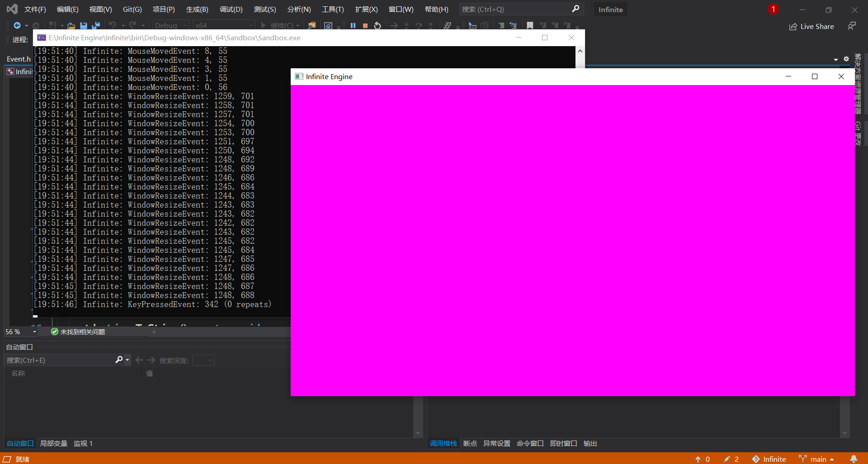Screen dimensions: 868x464
Task: Maximize the Infinite Engine window
Action: 815,76
